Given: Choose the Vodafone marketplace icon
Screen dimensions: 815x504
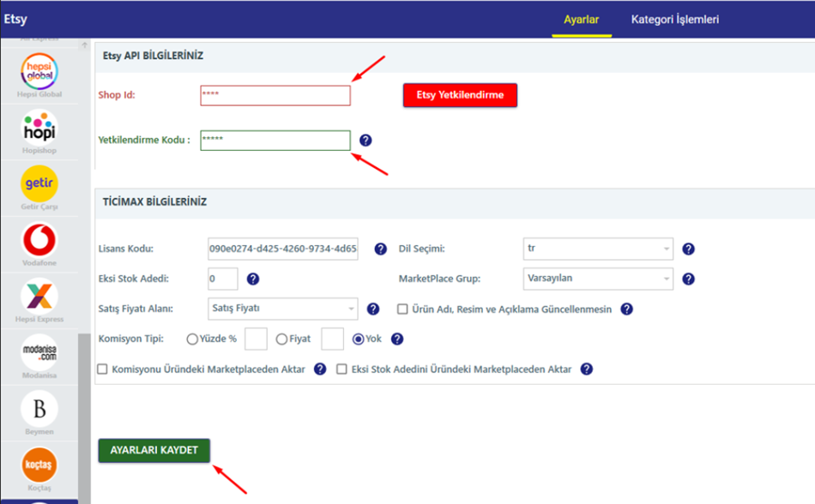Looking at the screenshot, I should click(39, 240).
